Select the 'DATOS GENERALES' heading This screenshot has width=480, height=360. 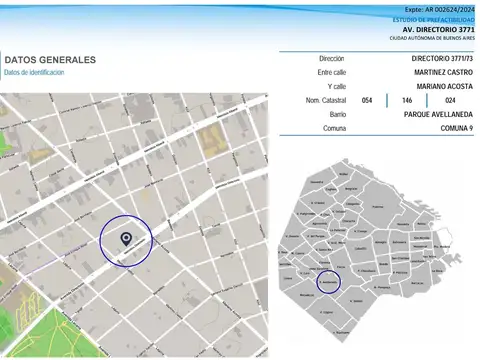pyautogui.click(x=50, y=60)
